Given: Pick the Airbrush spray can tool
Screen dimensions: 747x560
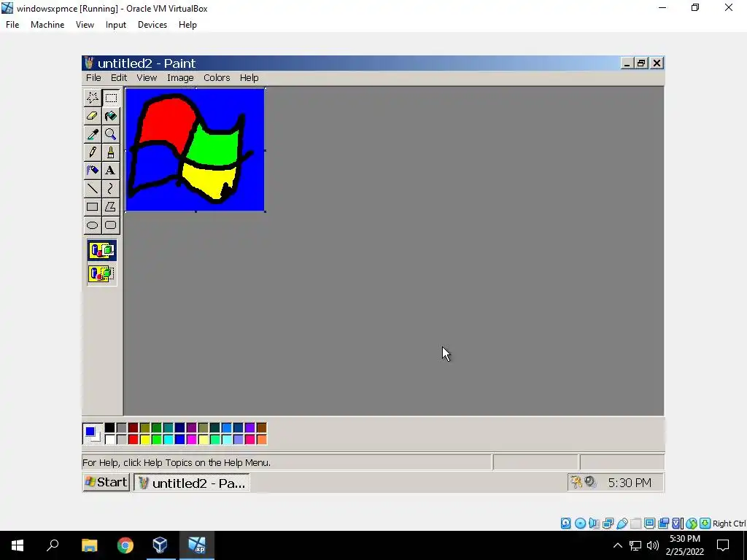Looking at the screenshot, I should coord(93,171).
